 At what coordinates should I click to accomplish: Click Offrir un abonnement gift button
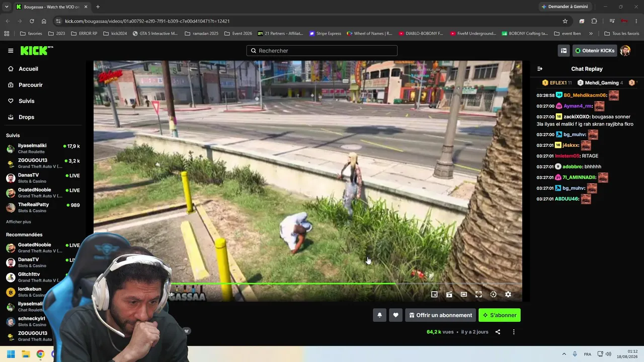[440, 315]
